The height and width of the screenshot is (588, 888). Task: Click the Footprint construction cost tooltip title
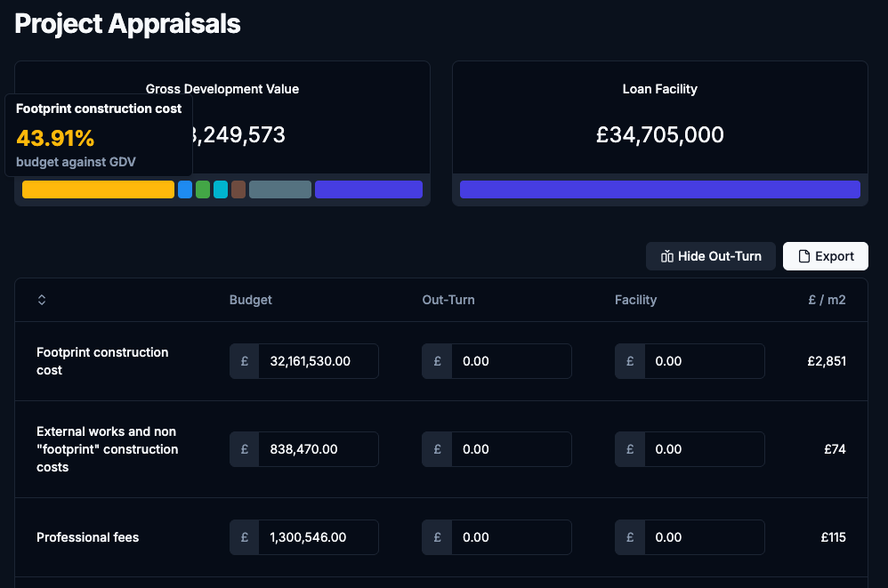click(x=99, y=109)
